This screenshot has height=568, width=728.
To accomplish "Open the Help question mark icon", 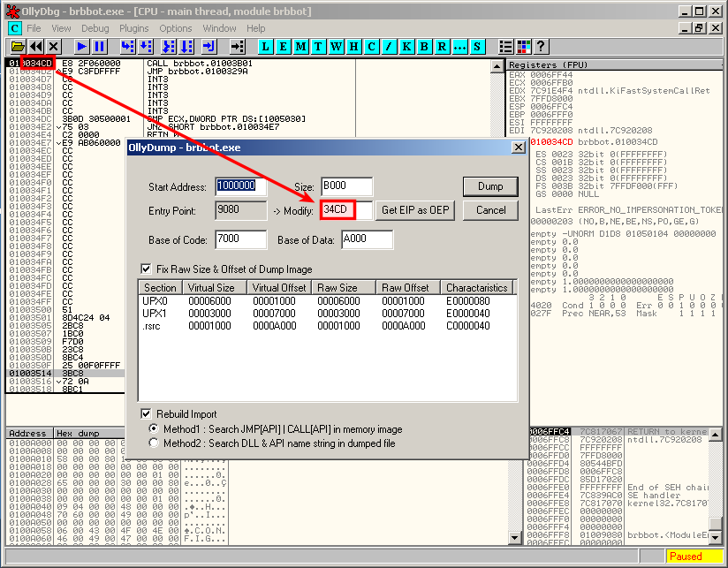I will [541, 46].
